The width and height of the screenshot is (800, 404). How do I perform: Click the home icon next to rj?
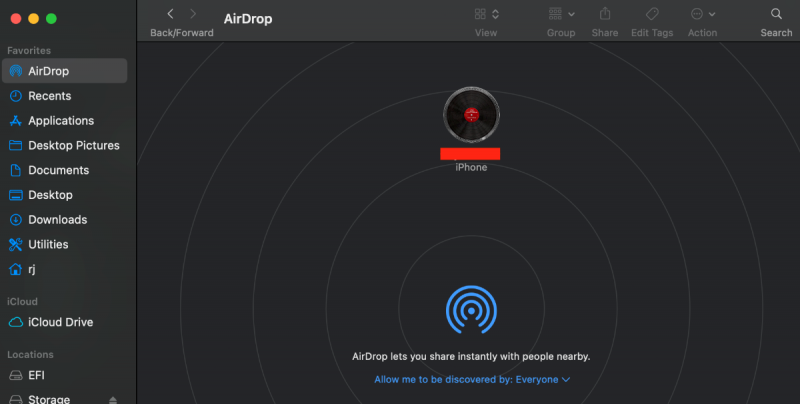click(x=16, y=269)
